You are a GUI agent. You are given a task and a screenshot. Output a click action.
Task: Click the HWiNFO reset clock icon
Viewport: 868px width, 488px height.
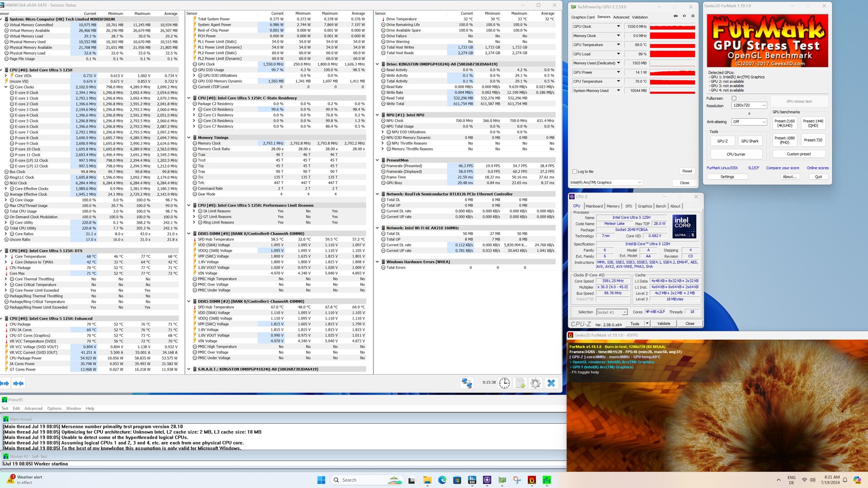[505, 383]
